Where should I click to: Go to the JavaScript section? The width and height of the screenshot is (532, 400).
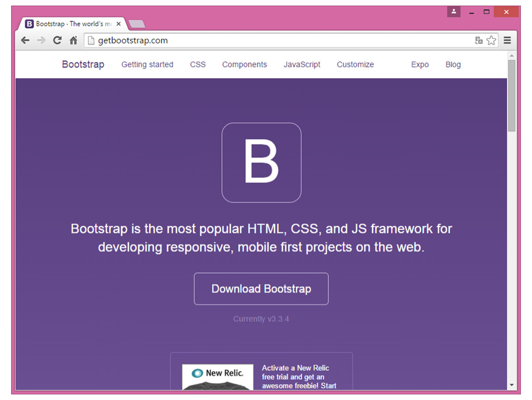(302, 65)
